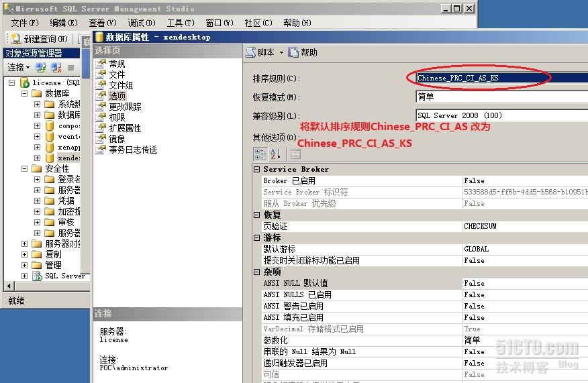588x383 pixels.
Task: Expand the 复制 folder node
Action: click(24, 254)
